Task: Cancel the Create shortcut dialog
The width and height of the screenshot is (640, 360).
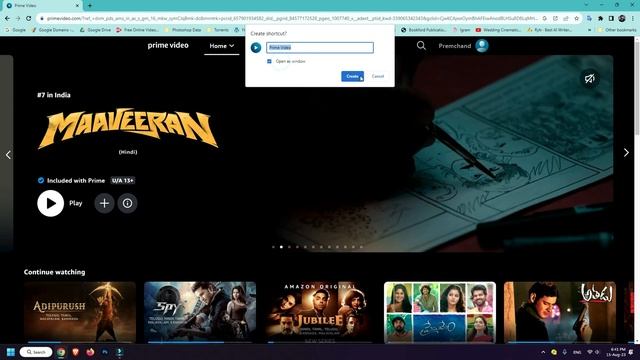Action: click(378, 76)
